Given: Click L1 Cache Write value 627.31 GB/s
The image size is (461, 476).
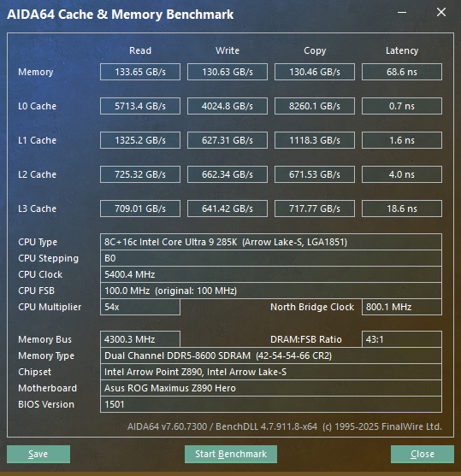Looking at the screenshot, I should 228,140.
